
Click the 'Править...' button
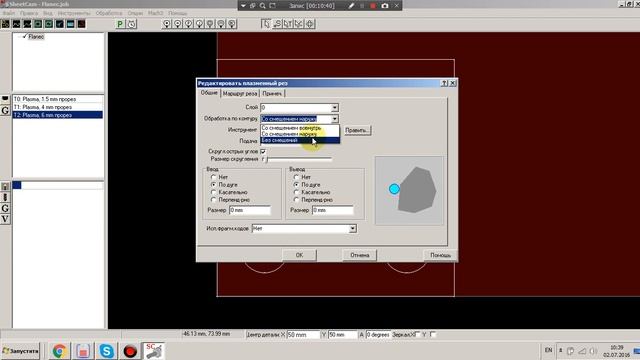pyautogui.click(x=357, y=130)
